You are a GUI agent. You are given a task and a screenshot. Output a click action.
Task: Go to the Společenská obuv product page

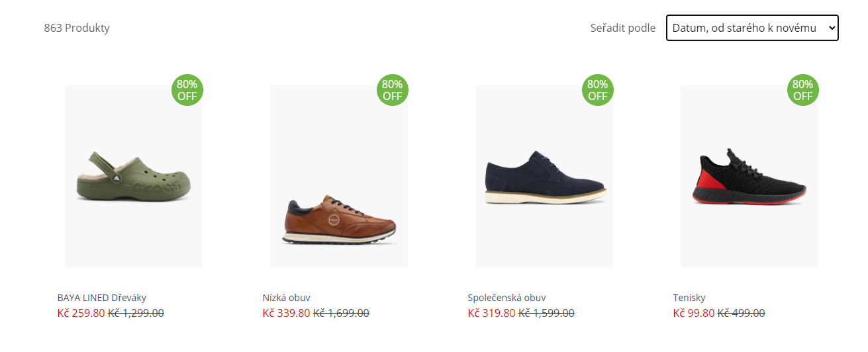click(506, 298)
